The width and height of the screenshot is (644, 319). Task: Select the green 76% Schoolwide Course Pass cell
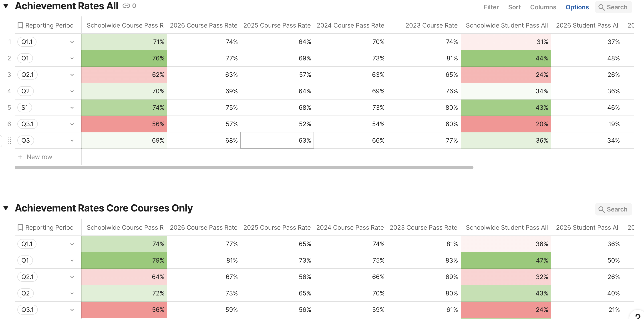[x=124, y=58]
